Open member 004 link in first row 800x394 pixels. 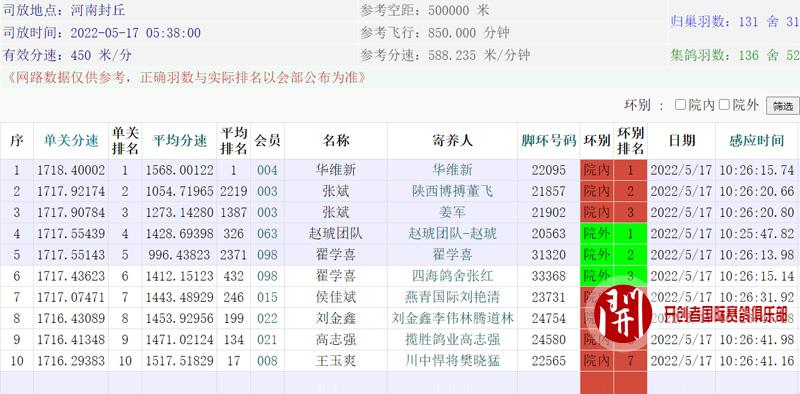[267, 170]
